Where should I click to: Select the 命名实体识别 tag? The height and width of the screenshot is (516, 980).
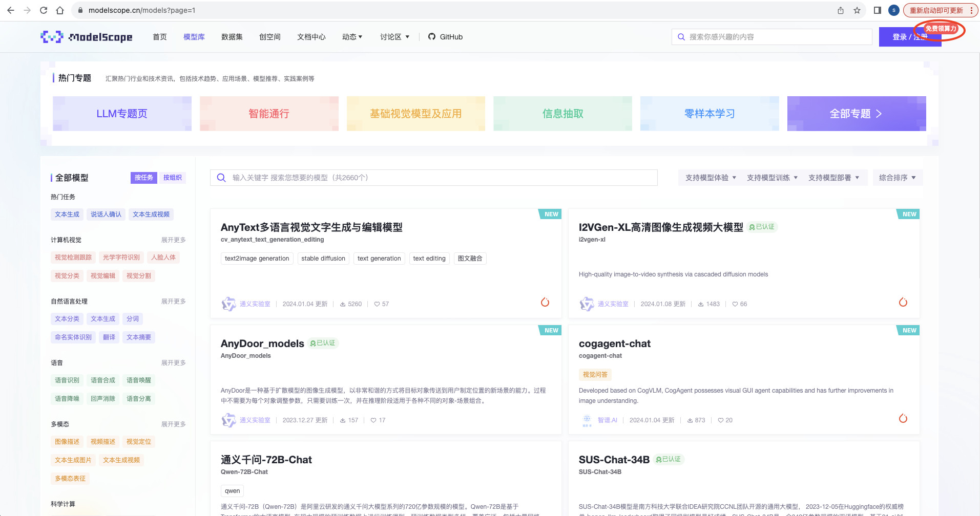73,337
